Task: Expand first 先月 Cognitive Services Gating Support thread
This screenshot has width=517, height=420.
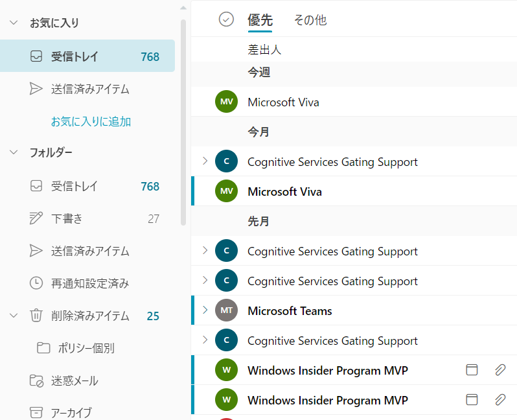Action: click(x=205, y=250)
